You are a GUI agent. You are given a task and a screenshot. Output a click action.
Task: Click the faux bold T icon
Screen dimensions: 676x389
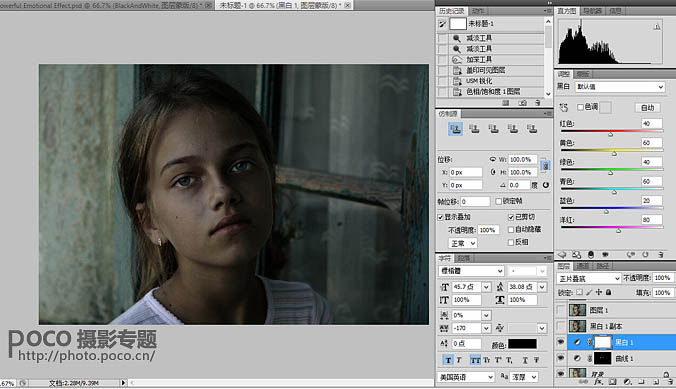coord(448,360)
